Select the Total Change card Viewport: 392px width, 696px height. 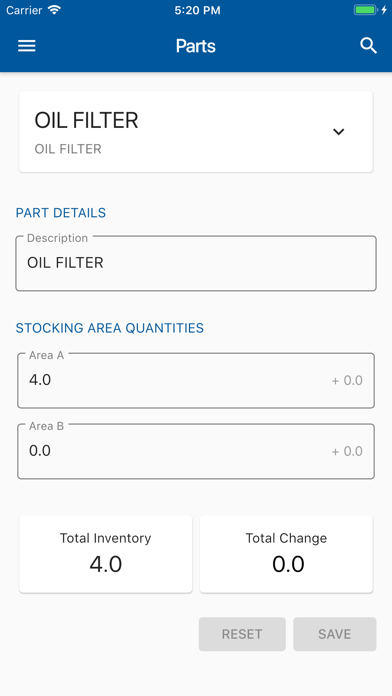[x=286, y=554]
